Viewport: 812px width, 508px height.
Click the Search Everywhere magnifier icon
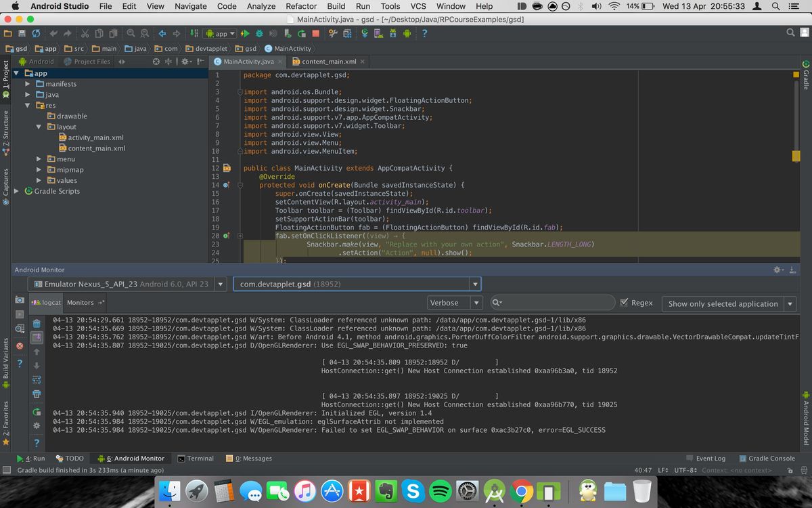[x=791, y=33]
